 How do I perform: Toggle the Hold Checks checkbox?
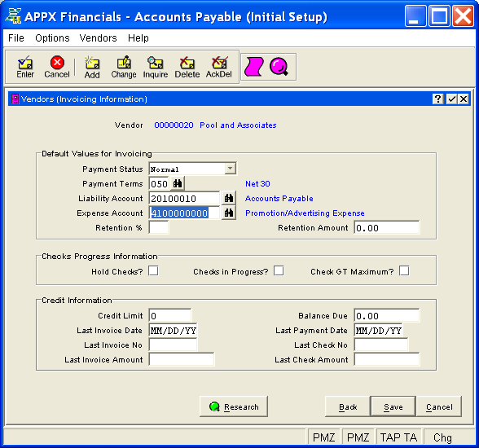point(153,270)
